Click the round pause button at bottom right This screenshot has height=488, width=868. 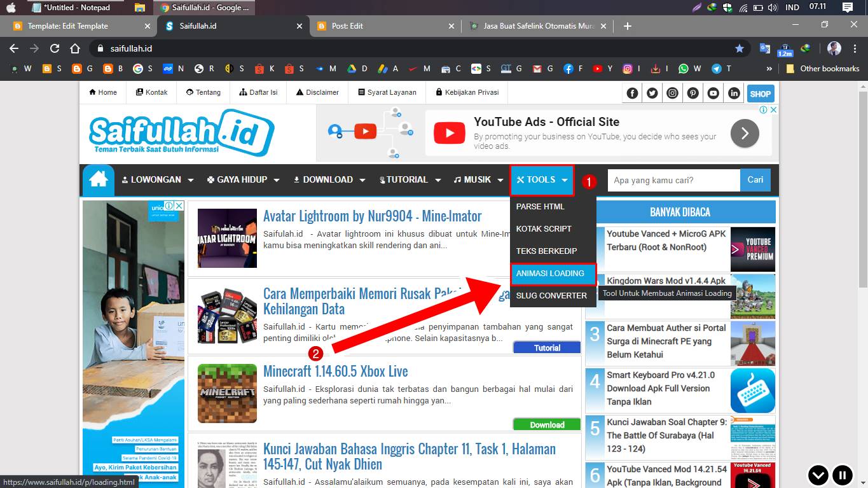(x=842, y=475)
